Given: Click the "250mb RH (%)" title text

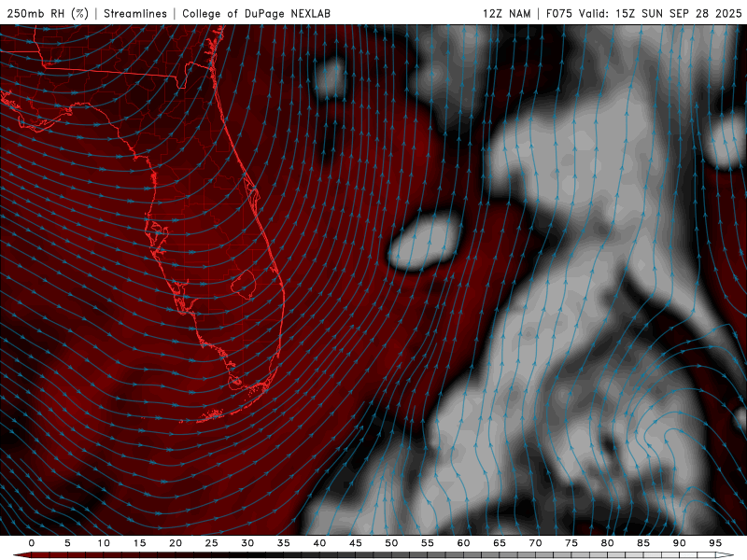Looking at the screenshot, I should pyautogui.click(x=48, y=13).
